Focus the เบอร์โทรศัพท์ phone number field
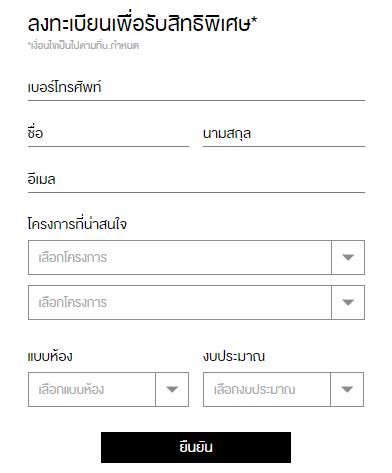 pyautogui.click(x=196, y=88)
